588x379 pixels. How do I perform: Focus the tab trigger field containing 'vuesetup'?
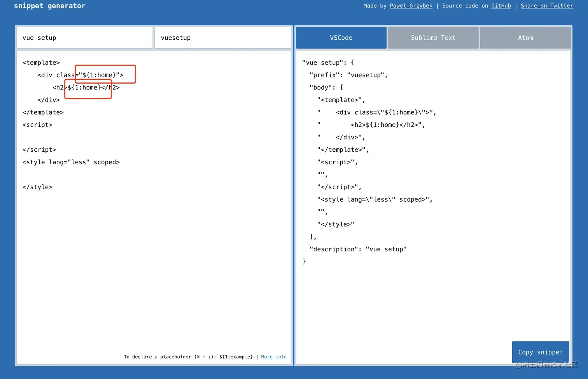(223, 38)
